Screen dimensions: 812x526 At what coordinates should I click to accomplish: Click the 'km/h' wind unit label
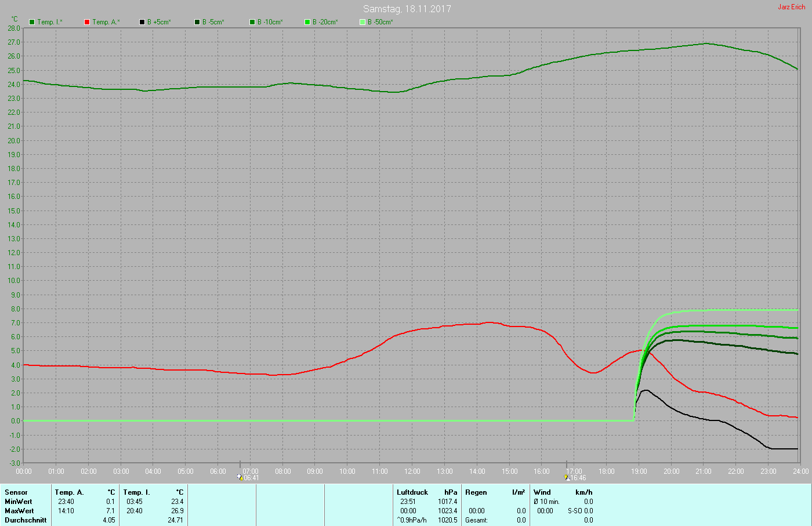pos(584,492)
